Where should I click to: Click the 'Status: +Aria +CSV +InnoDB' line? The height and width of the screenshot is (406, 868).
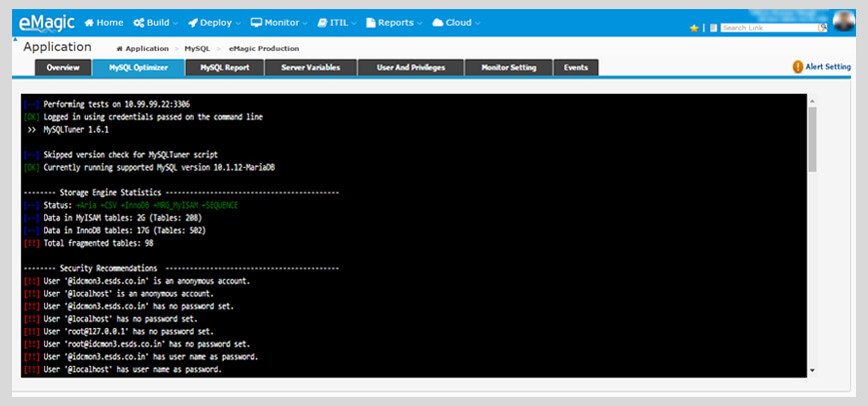click(x=140, y=205)
